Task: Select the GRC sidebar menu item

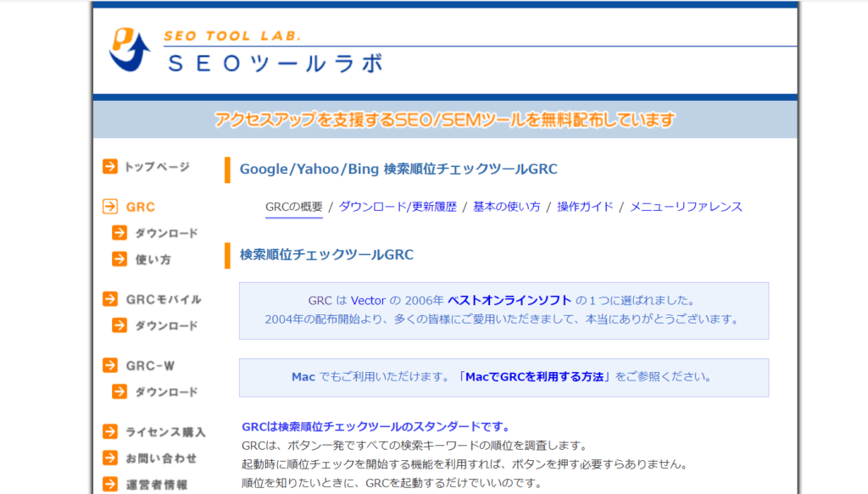Action: 141,207
